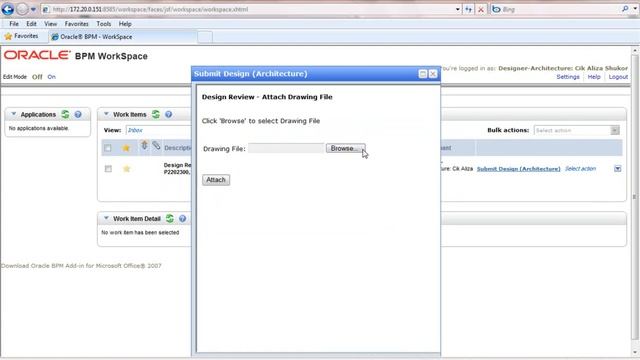Close the Submit Design dialog
Image resolution: width=640 pixels, height=360 pixels.
(x=433, y=73)
